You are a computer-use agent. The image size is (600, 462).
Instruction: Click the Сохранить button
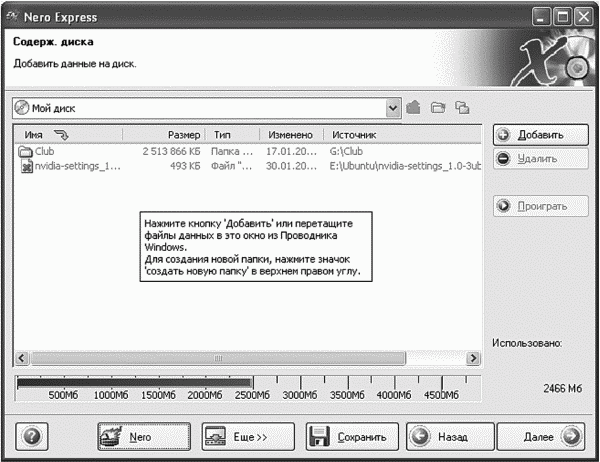(x=352, y=436)
